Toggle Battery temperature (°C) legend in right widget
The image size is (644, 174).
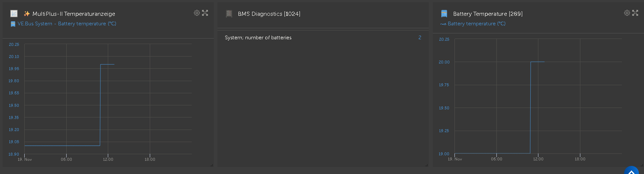point(476,24)
